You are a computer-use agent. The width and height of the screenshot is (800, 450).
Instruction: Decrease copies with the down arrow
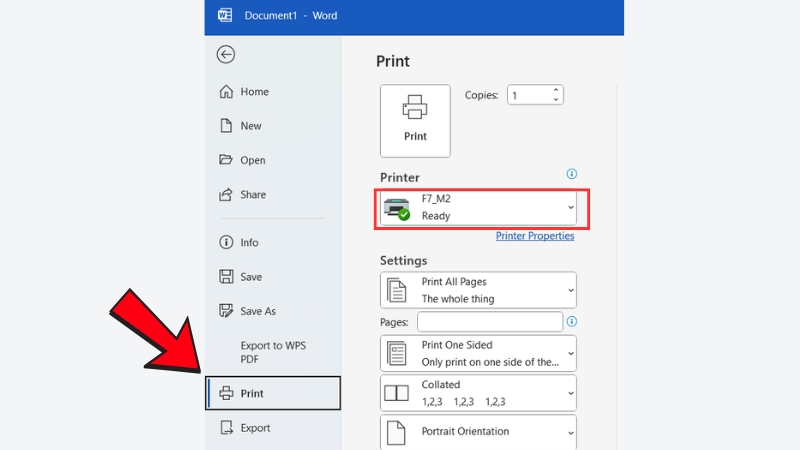[556, 99]
